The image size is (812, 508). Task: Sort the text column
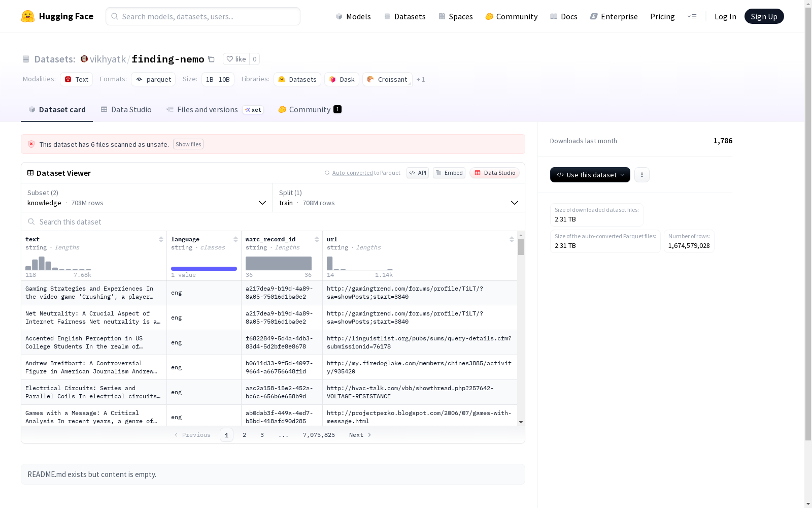(161, 239)
